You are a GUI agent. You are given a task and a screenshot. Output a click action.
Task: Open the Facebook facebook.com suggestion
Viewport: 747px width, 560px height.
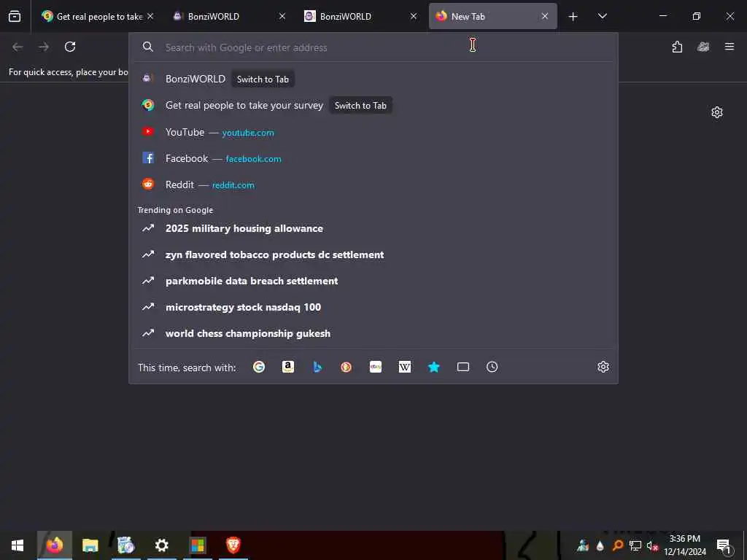coord(373,158)
